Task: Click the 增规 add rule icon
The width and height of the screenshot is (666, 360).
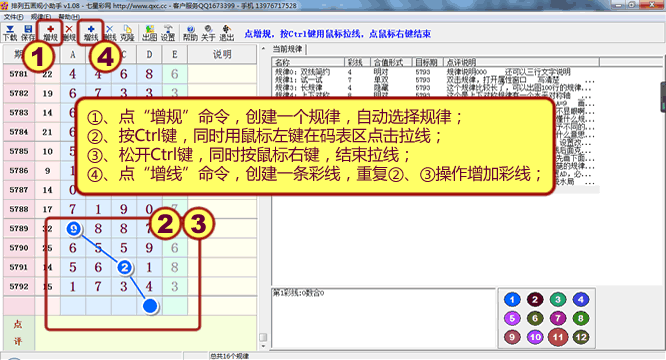Action: point(50,33)
